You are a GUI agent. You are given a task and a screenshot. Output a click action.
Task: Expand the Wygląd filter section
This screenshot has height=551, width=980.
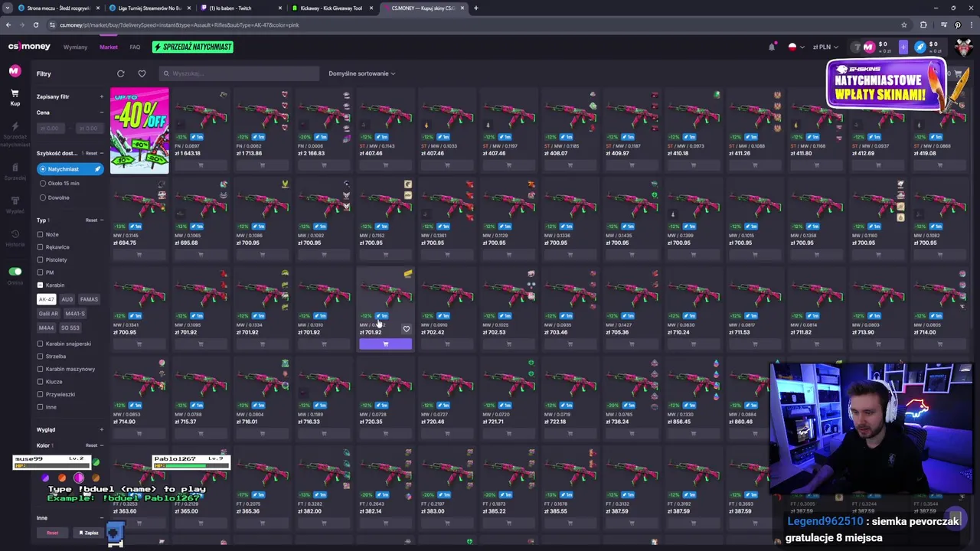point(101,429)
